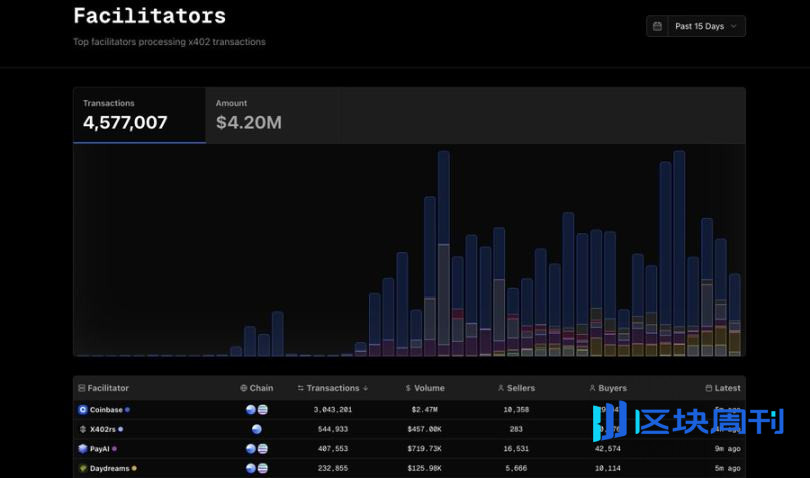810x478 pixels.
Task: Open the Coinbase facilitator link
Action: (106, 410)
